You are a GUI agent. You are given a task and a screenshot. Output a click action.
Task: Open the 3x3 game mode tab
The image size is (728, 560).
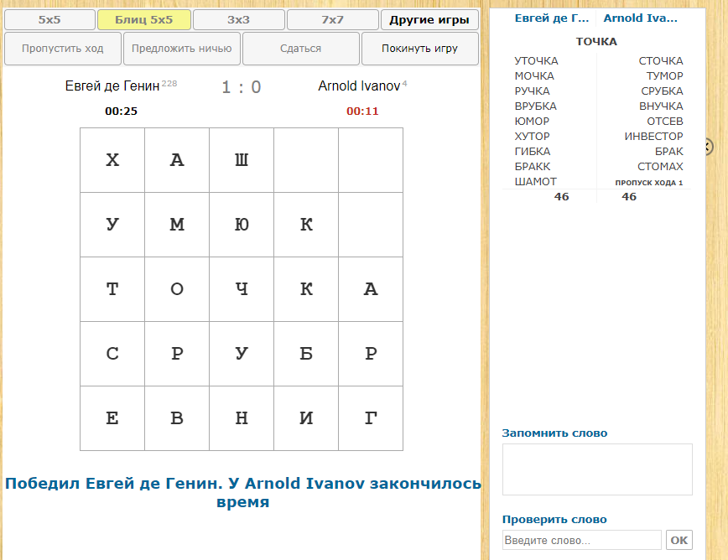(239, 20)
